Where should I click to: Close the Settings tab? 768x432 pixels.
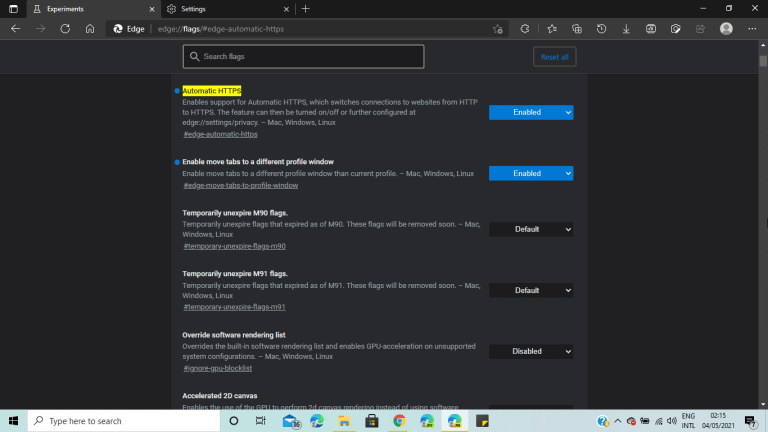pos(287,9)
